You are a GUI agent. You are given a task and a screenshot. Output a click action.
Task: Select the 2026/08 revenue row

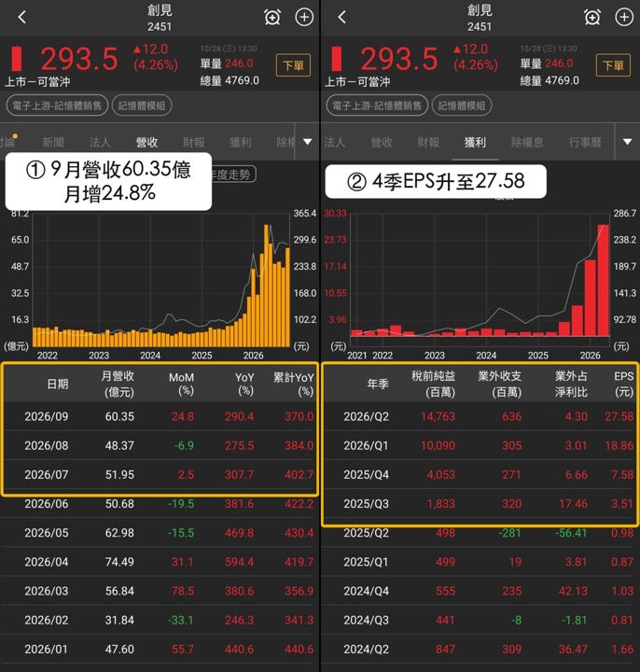(160, 445)
